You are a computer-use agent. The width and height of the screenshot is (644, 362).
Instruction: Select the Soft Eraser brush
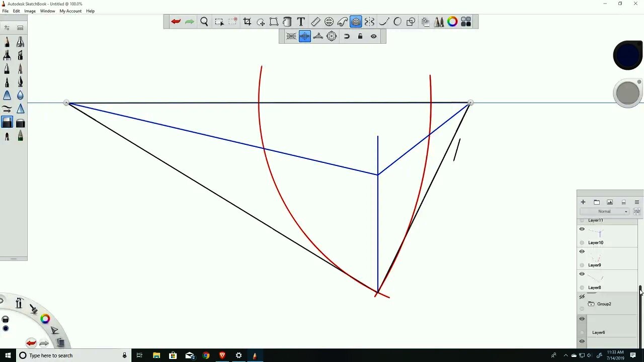(x=20, y=123)
